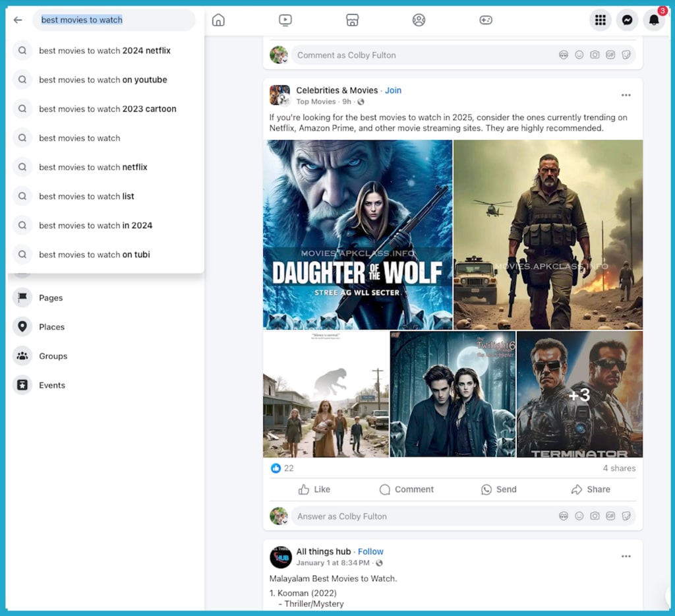Image resolution: width=675 pixels, height=616 pixels.
Task: Select the plain 'best movies to watch' suggestion
Action: pos(105,139)
